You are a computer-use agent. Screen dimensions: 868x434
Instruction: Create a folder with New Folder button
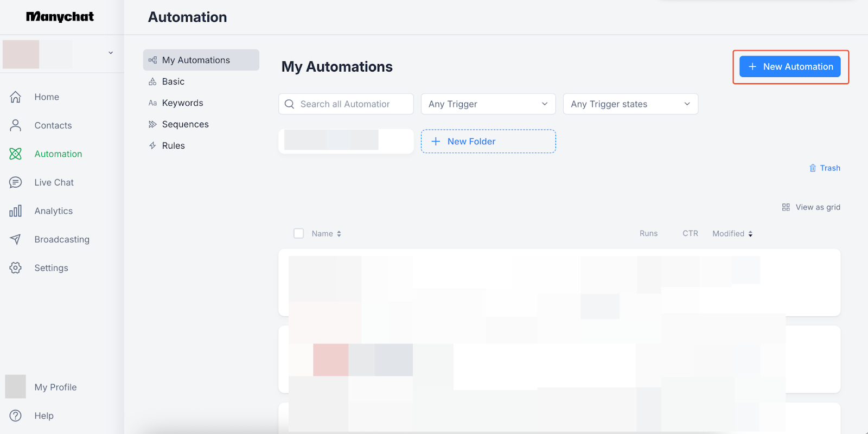[488, 142]
